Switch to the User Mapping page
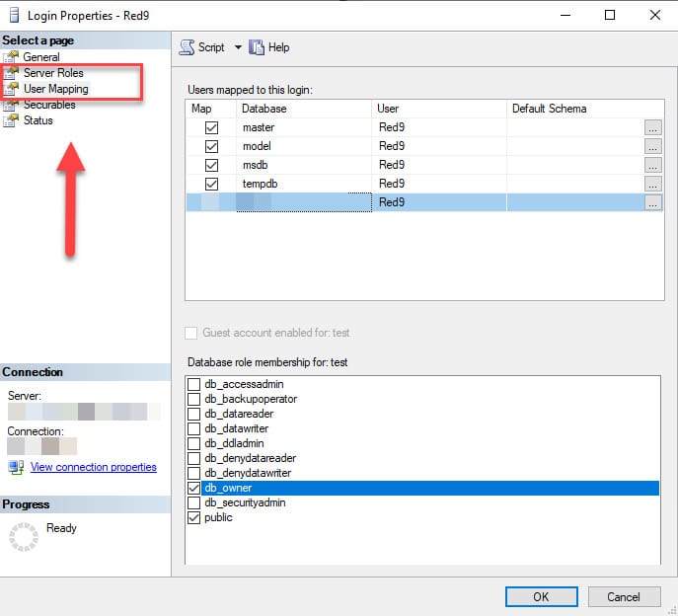The image size is (678, 616). point(56,89)
